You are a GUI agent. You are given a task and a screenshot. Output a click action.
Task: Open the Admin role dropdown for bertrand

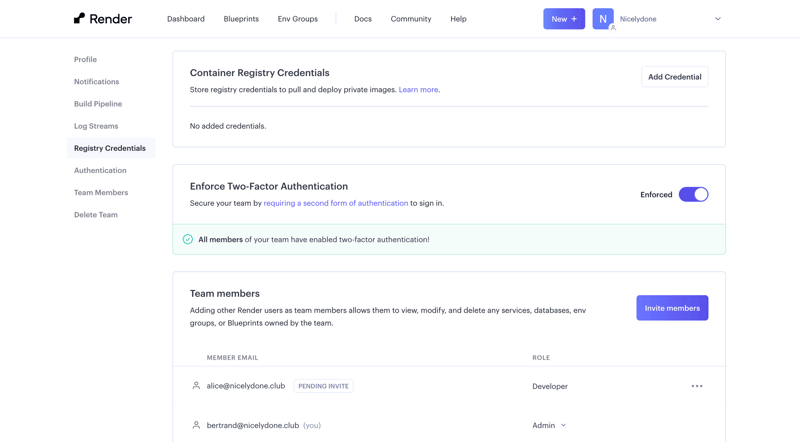pyautogui.click(x=549, y=425)
